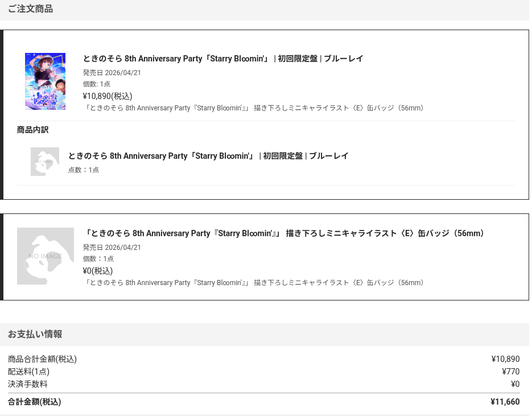Click the NO IMAGE thumbnail under 商品内訳
This screenshot has height=416, width=532.
[45, 162]
